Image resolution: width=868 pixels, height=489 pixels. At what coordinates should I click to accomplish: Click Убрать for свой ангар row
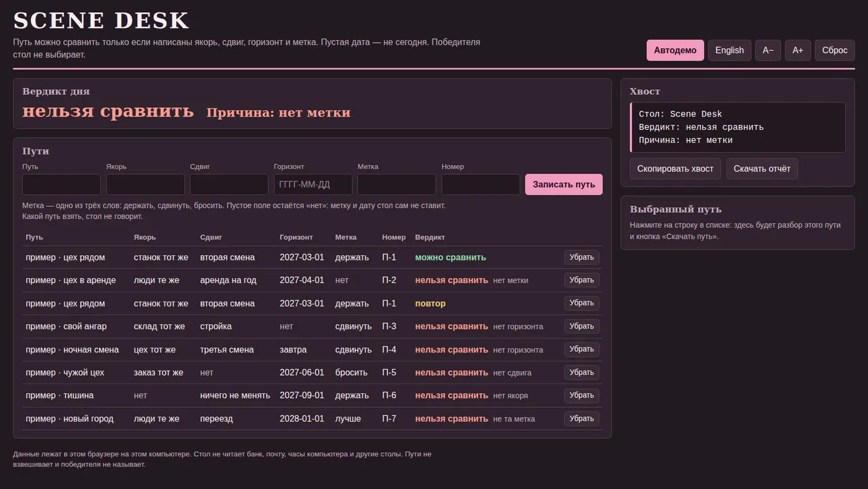click(x=582, y=326)
